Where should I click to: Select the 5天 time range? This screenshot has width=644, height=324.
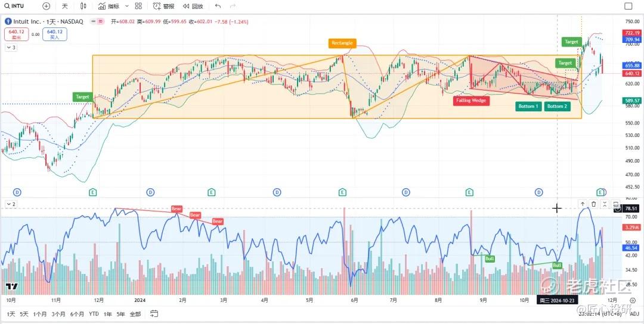(24, 314)
